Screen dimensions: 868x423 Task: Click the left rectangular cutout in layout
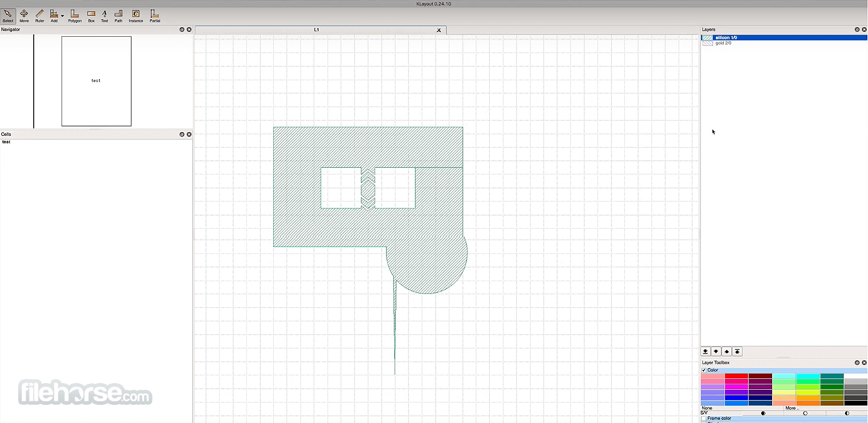coord(341,188)
